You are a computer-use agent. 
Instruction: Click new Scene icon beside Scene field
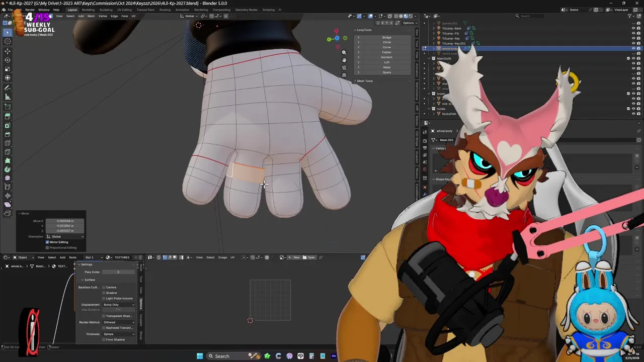coord(596,10)
